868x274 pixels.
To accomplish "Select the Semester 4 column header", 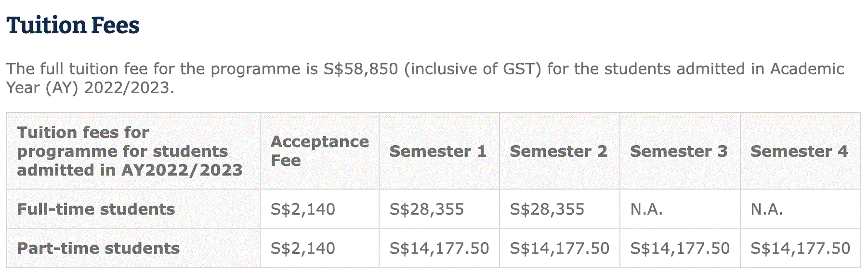I will [x=799, y=151].
